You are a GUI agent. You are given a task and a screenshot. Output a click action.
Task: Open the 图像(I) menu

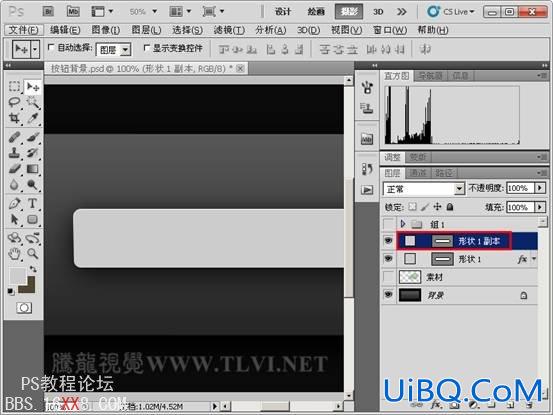point(105,30)
